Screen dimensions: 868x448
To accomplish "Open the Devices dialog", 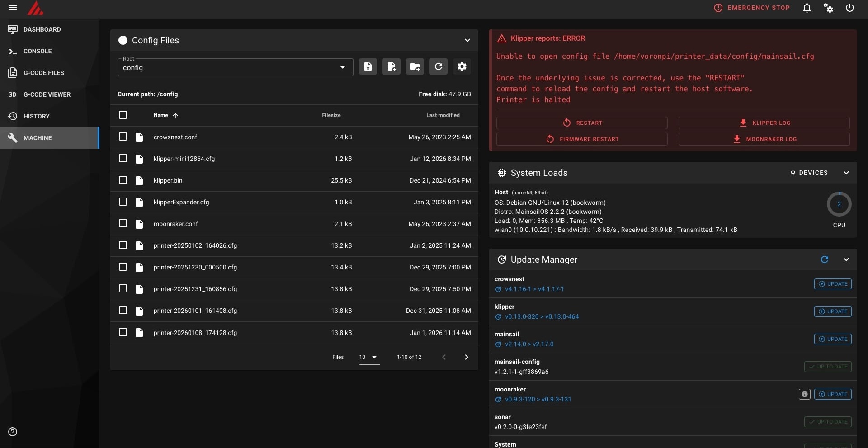I will (809, 173).
